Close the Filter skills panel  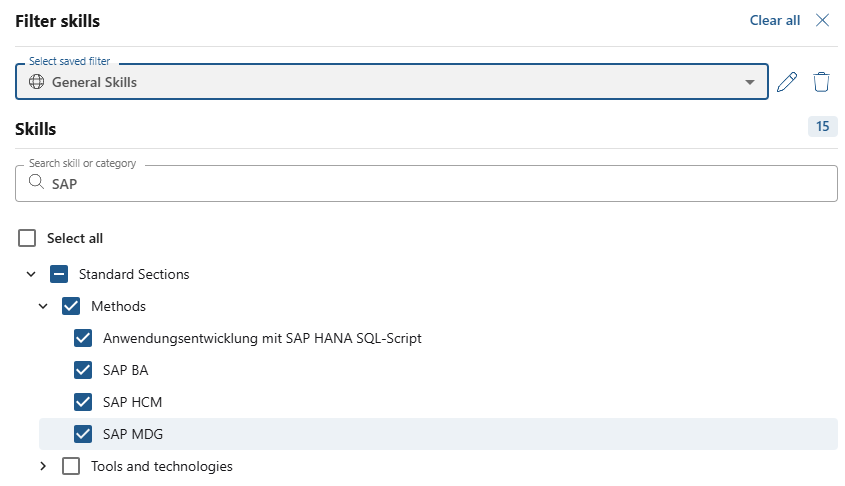[822, 20]
